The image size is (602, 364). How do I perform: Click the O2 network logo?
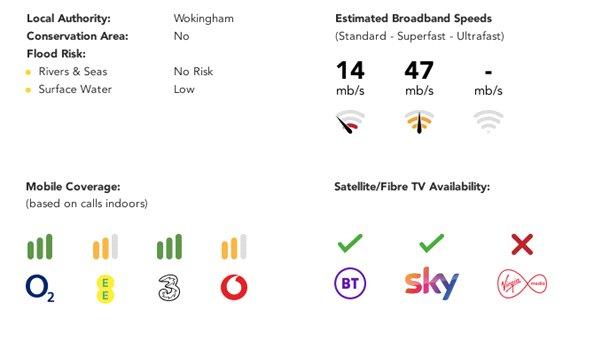[40, 289]
